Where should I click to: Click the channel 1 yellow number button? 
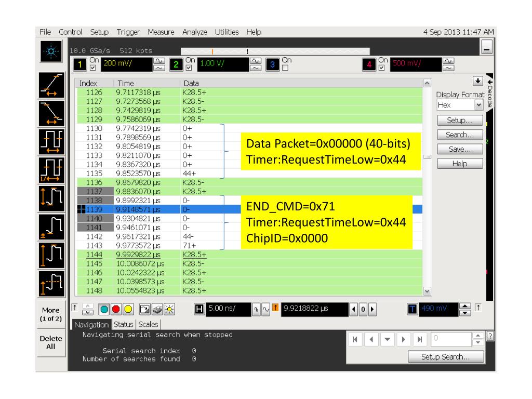79,64
